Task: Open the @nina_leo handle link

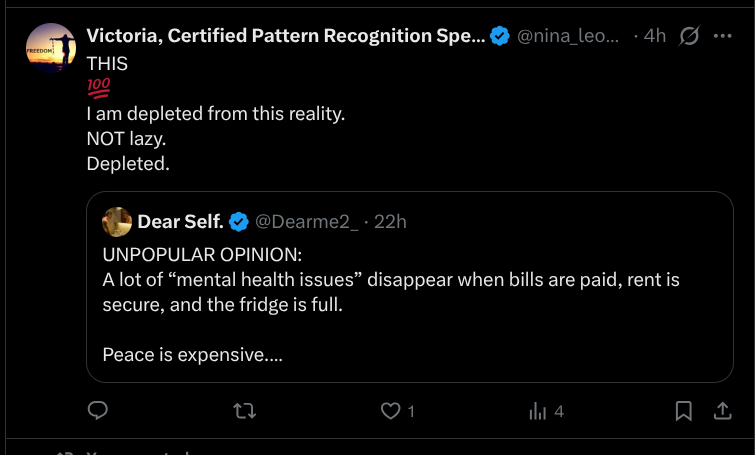Action: (567, 36)
